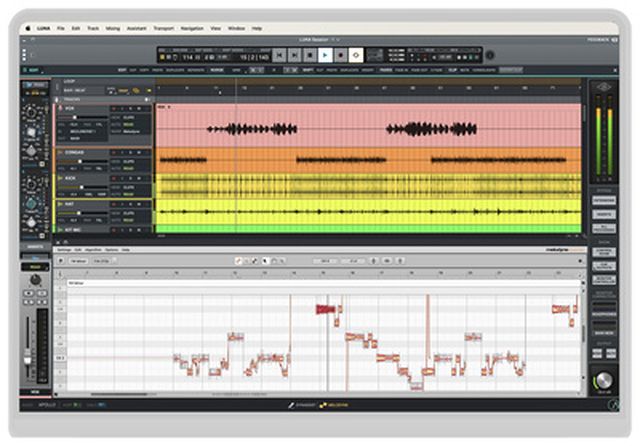Open the Track menu in the menu bar

tap(93, 29)
